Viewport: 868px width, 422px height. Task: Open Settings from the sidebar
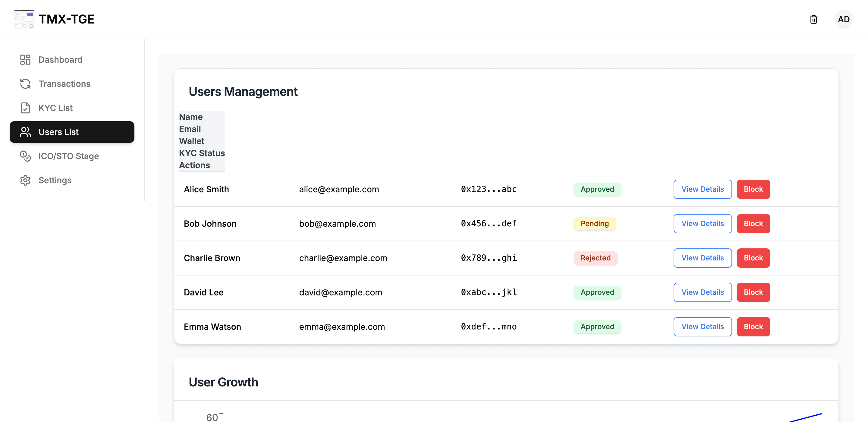click(72, 180)
